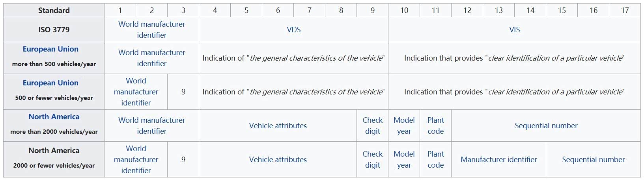This screenshot has width=644, height=181.
Task: Click the column header numbered 17
Action: (x=625, y=10)
